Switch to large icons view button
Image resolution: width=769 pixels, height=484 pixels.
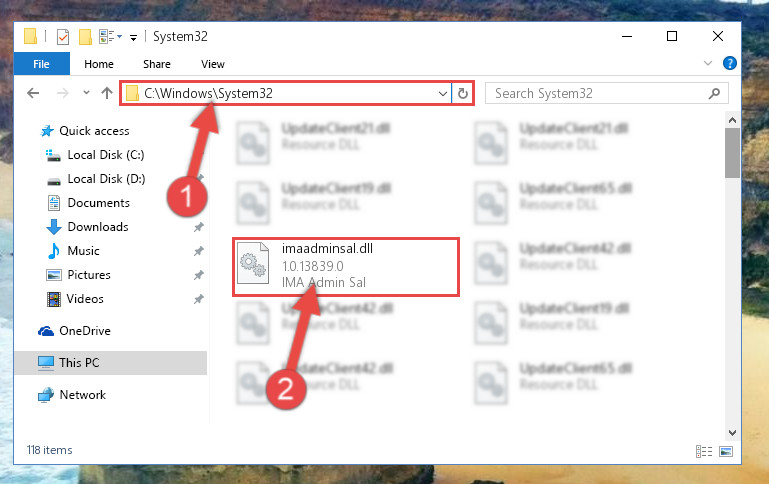pos(726,451)
